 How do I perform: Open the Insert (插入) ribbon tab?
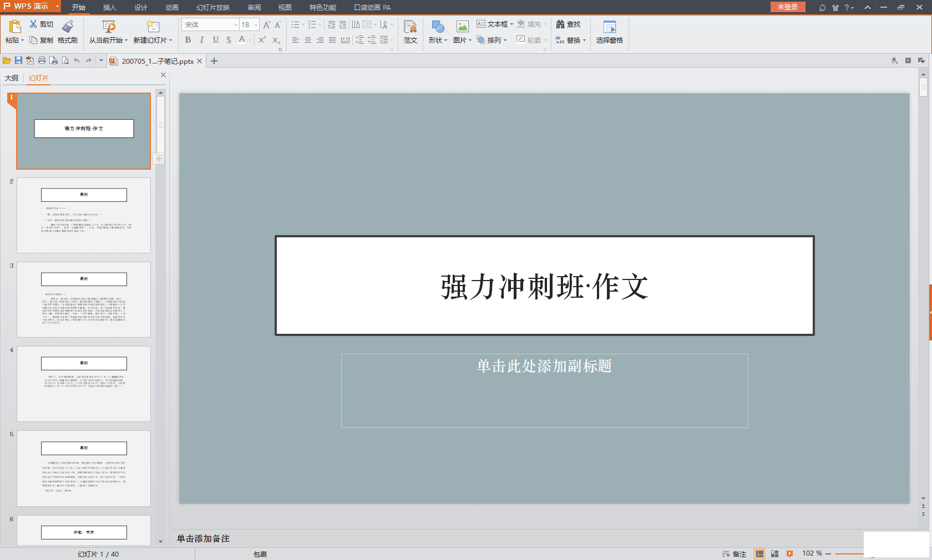pos(109,7)
